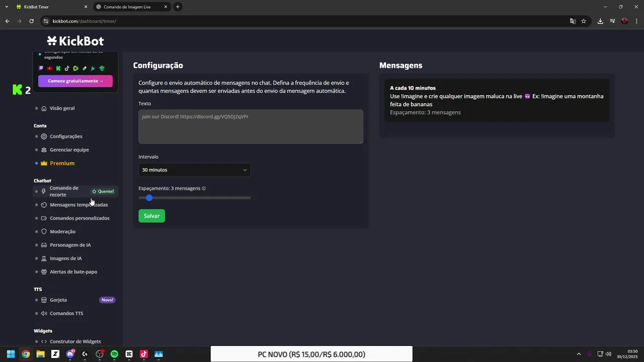Click the Salvar button
The height and width of the screenshot is (362, 644).
tap(151, 216)
